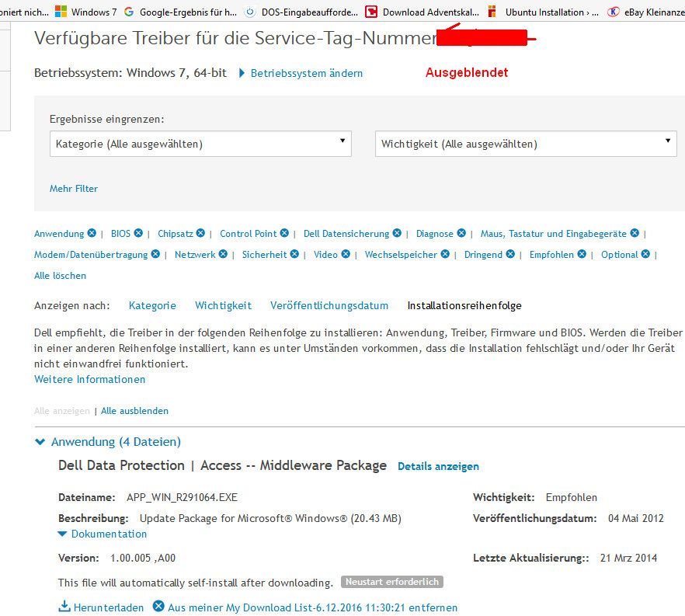This screenshot has width=685, height=616.
Task: Click the Anwendung filter label
Action: (x=59, y=234)
